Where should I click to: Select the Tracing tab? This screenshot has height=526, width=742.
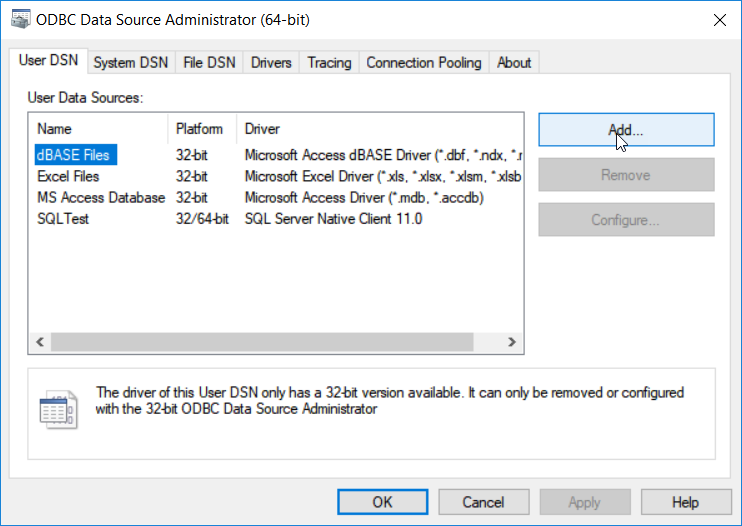329,63
